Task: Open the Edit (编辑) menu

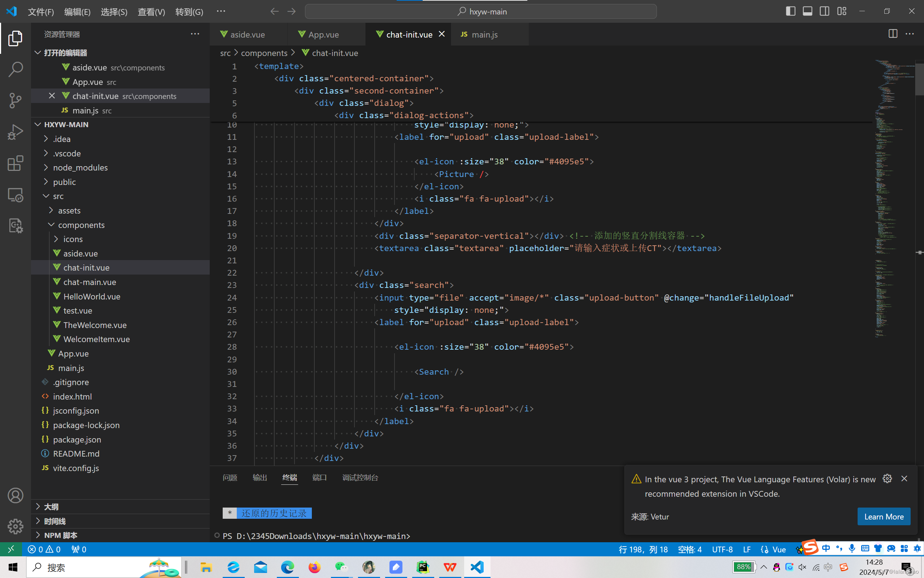Action: tap(77, 12)
